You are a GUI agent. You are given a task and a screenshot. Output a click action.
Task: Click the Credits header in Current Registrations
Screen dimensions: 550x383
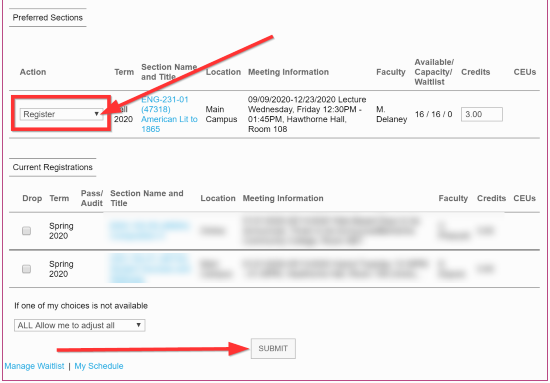click(x=491, y=199)
